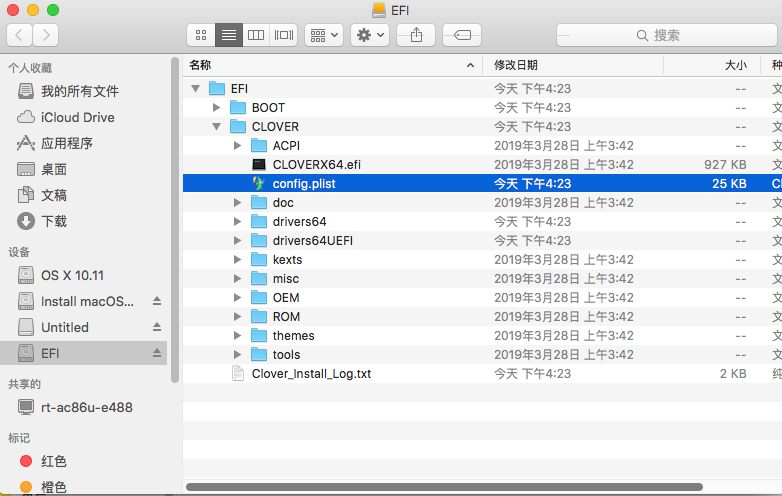Expand the misc folder
The image size is (782, 496).
click(237, 278)
